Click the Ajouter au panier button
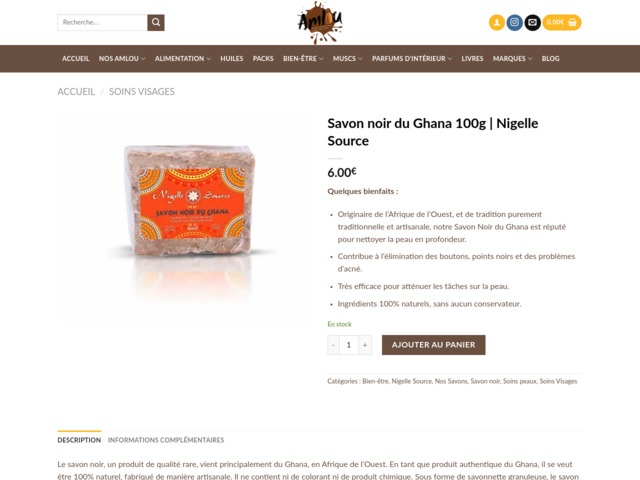The image size is (640, 480). 433,345
